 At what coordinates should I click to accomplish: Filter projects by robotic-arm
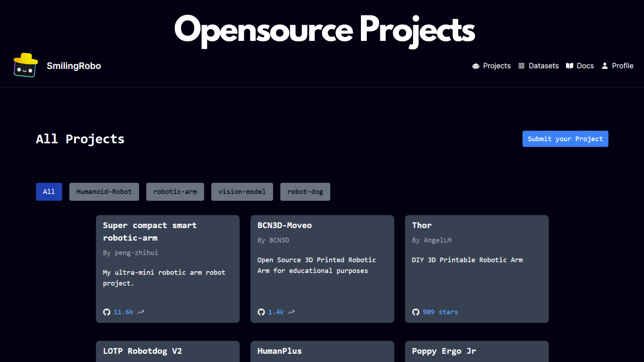click(x=175, y=192)
